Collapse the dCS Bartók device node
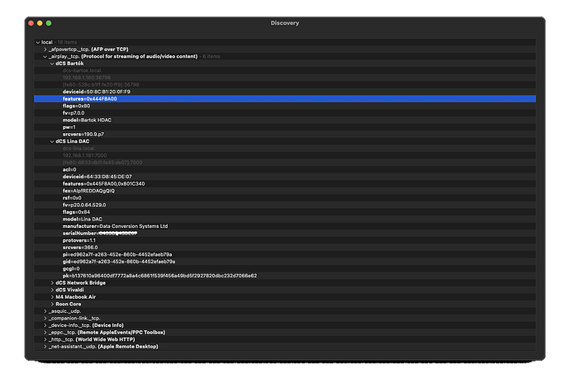The height and width of the screenshot is (392, 570). [52, 64]
